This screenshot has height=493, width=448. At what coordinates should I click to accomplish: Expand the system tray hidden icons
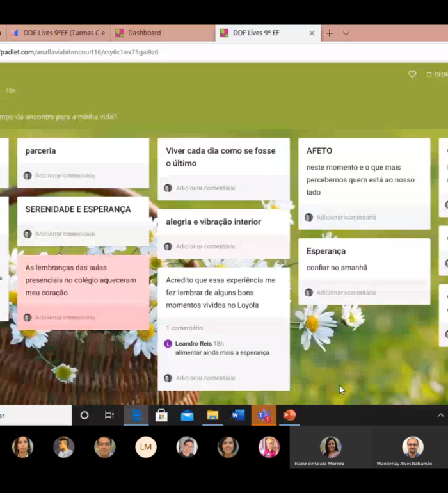pyautogui.click(x=440, y=416)
